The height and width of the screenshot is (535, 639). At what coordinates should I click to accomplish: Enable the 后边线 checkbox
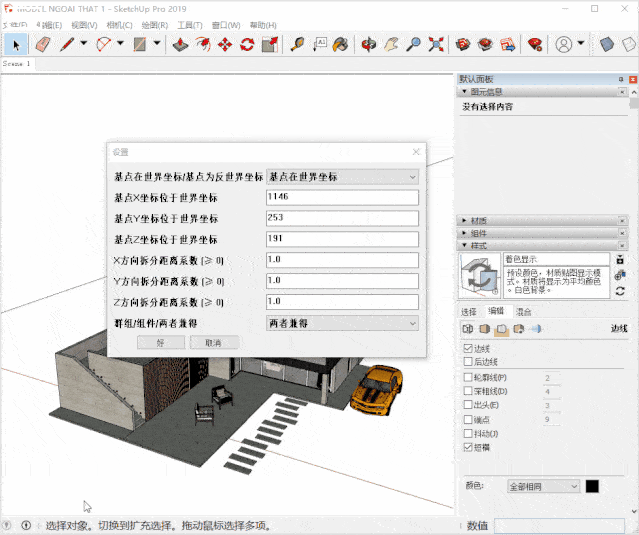468,361
